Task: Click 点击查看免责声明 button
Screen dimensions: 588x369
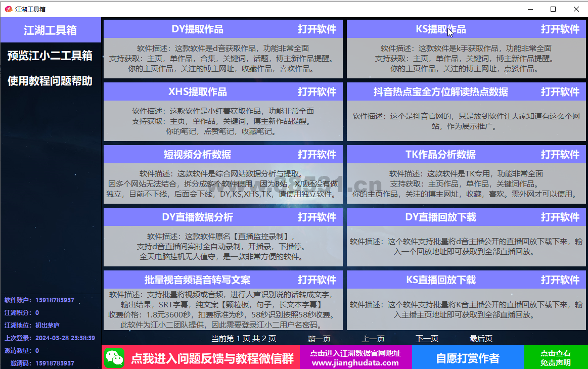Action: click(x=555, y=357)
